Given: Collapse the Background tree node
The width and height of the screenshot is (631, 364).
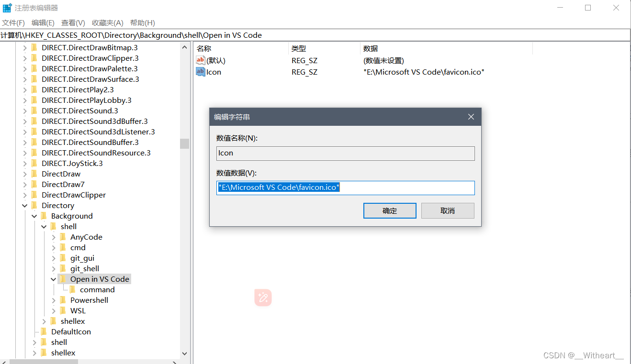Looking at the screenshot, I should (x=34, y=216).
